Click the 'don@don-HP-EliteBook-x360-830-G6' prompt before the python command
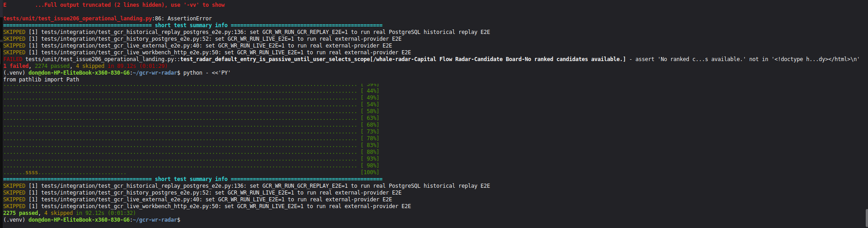This screenshot has width=868, height=228. click(79, 73)
